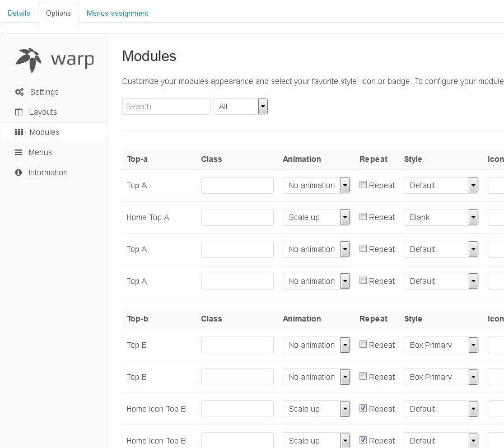This screenshot has height=448, width=504.
Task: Uncheck Repeat for first Home Icon Top B
Action: [x=363, y=408]
